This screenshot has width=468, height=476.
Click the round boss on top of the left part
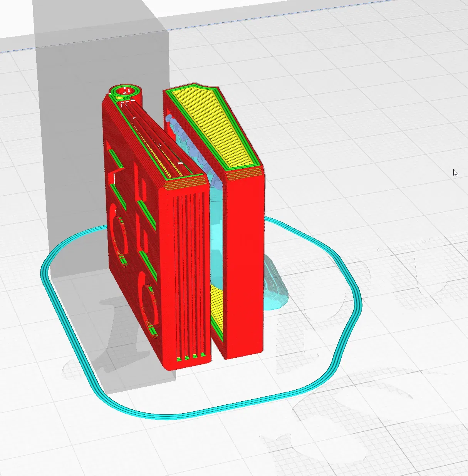(126, 91)
